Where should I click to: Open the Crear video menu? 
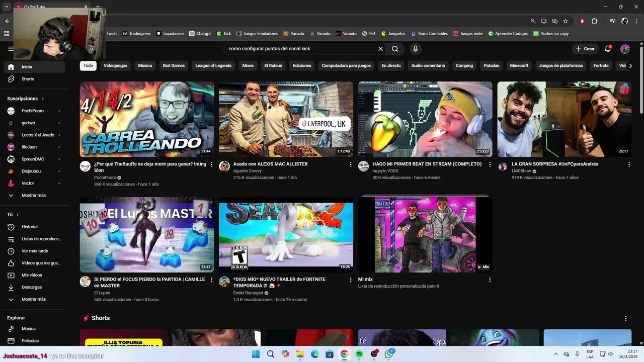click(x=585, y=49)
